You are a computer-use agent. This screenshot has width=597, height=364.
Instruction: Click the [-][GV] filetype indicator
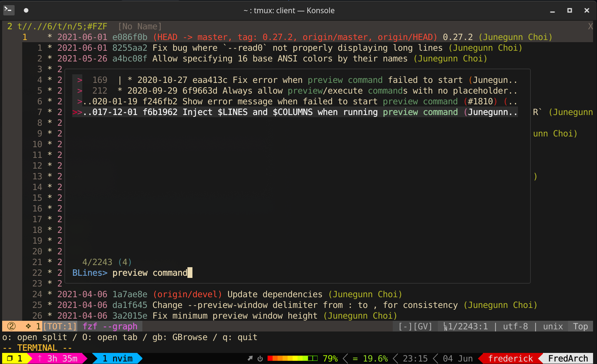415,326
